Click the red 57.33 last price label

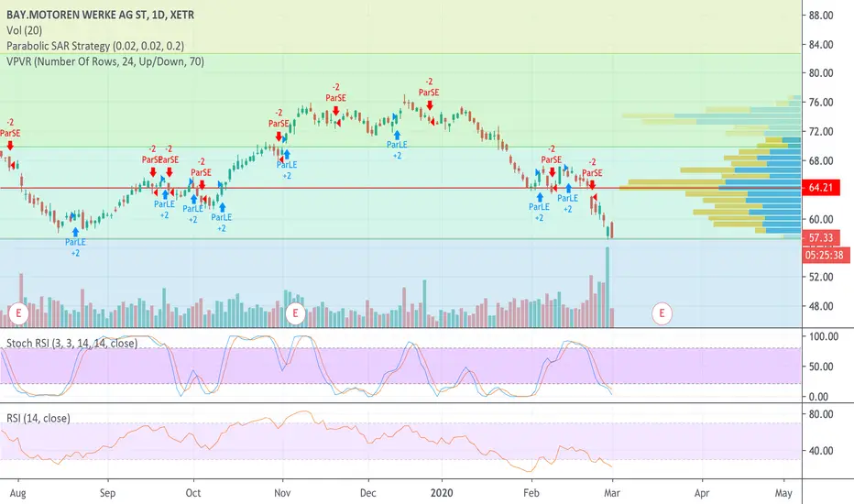pos(821,238)
